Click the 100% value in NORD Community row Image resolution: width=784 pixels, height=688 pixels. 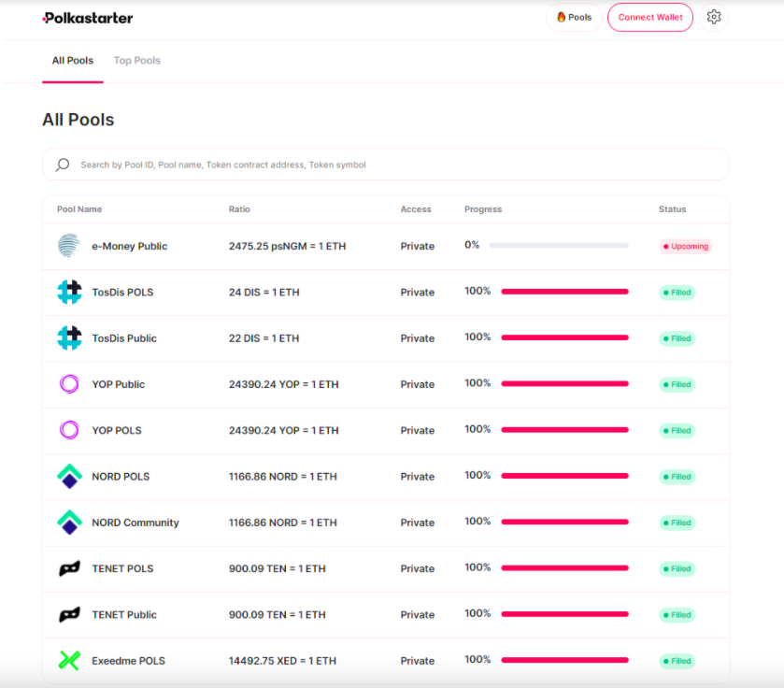478,521
